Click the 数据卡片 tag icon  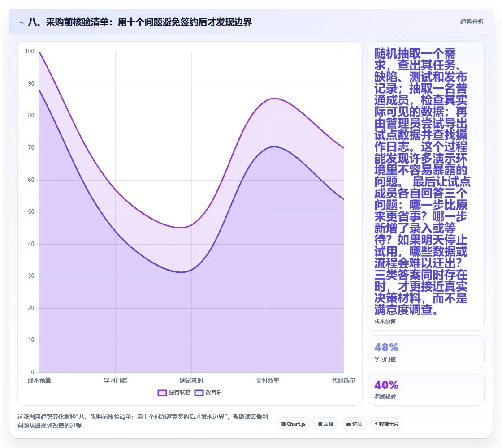click(376, 424)
